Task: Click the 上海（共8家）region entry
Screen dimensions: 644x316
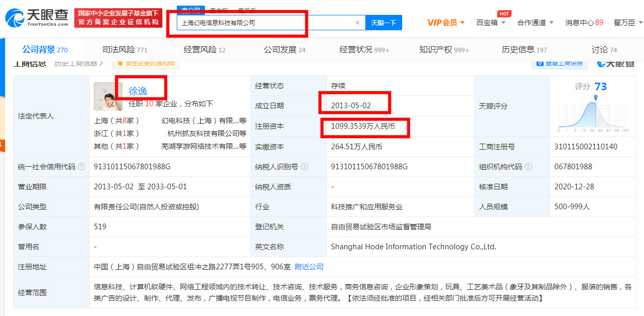Action: [x=117, y=121]
